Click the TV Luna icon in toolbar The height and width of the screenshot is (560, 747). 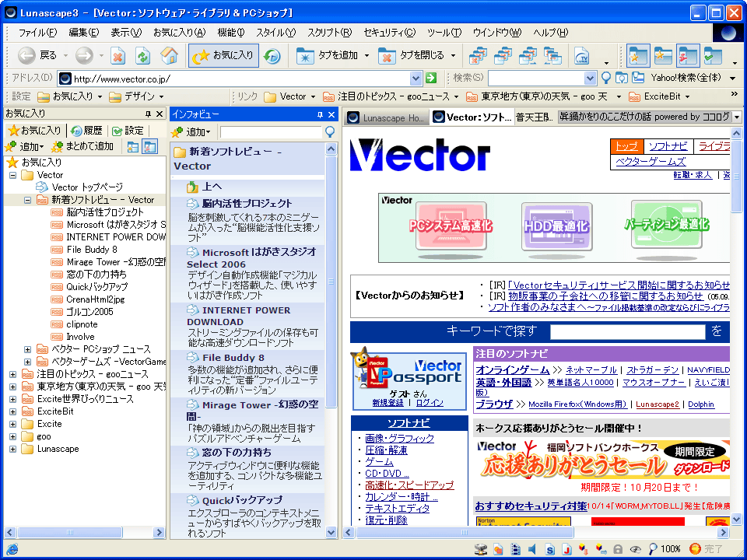pos(582,56)
